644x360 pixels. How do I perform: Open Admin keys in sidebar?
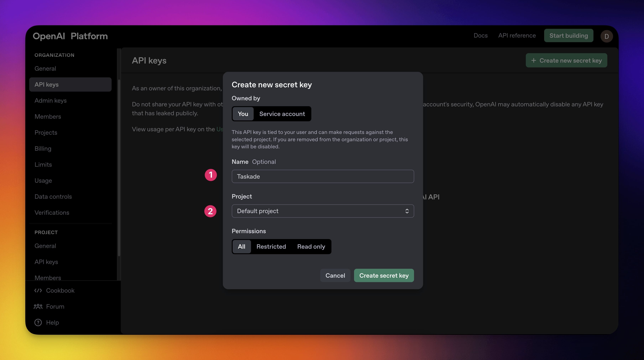click(51, 100)
